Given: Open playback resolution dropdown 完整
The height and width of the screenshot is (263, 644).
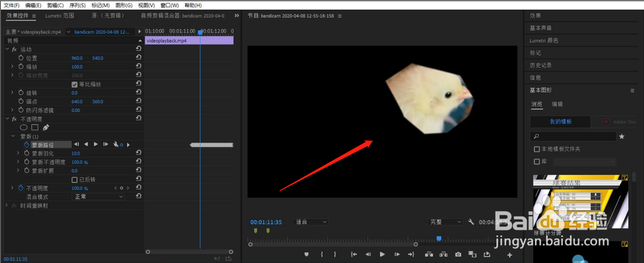Looking at the screenshot, I should (x=445, y=222).
